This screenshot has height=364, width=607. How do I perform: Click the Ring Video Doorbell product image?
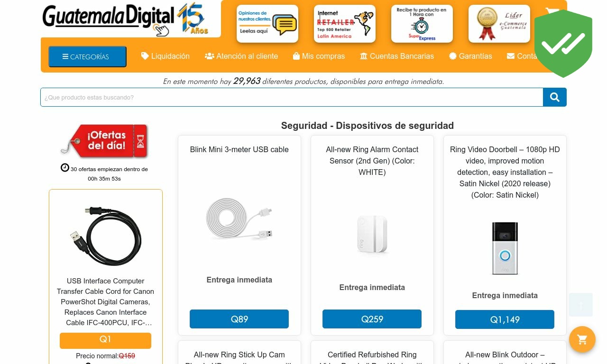[x=505, y=248]
